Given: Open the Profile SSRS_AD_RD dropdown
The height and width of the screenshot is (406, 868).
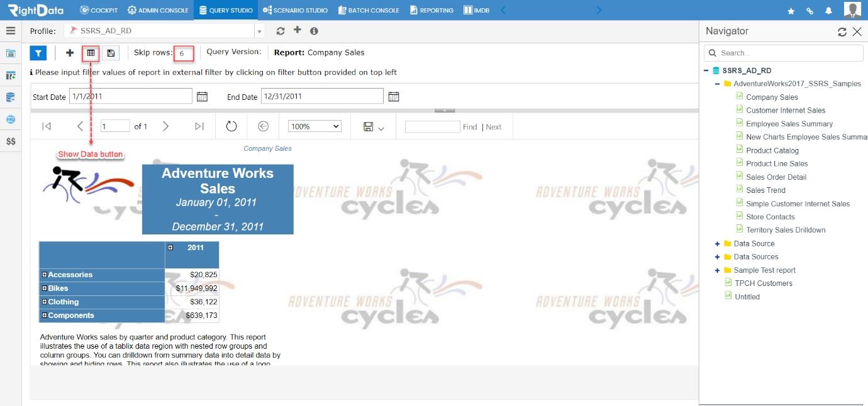Looking at the screenshot, I should 260,31.
